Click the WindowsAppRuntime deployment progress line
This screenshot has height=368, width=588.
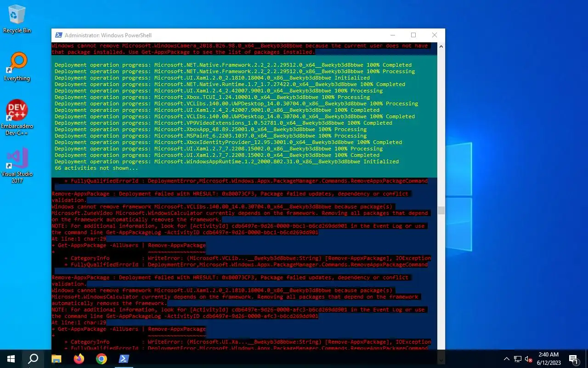tap(226, 161)
